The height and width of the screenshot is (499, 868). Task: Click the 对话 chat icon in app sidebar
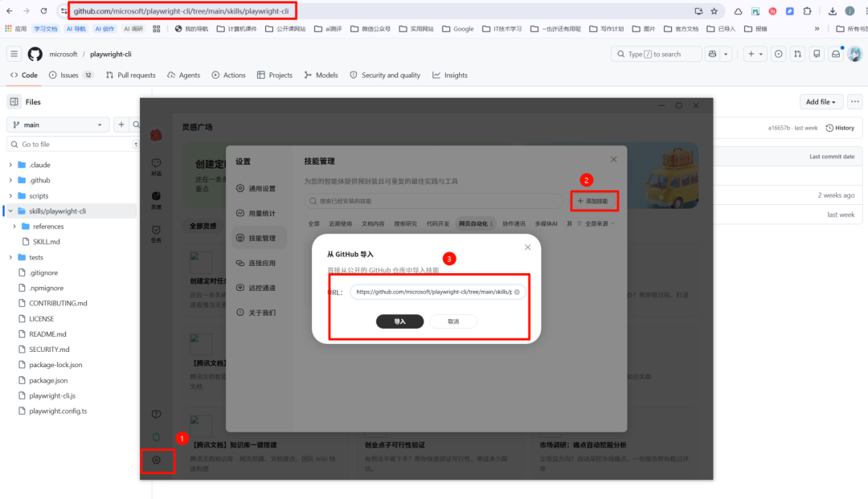[156, 167]
